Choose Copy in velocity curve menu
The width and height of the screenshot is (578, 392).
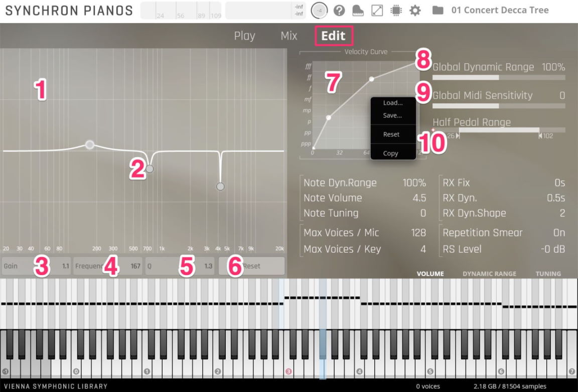(x=391, y=154)
